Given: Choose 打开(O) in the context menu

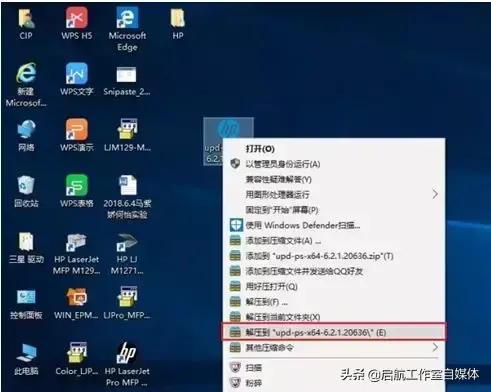Looking at the screenshot, I should coord(334,149).
